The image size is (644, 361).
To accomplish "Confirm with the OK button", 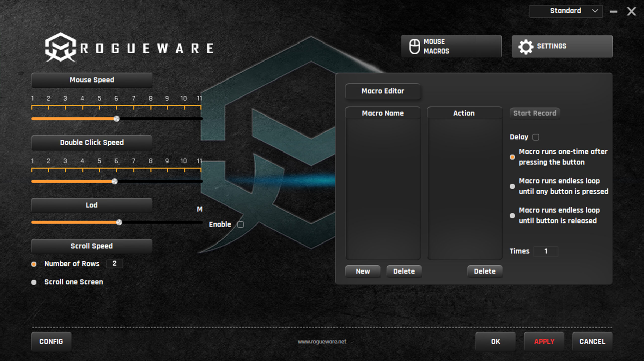I will (496, 342).
